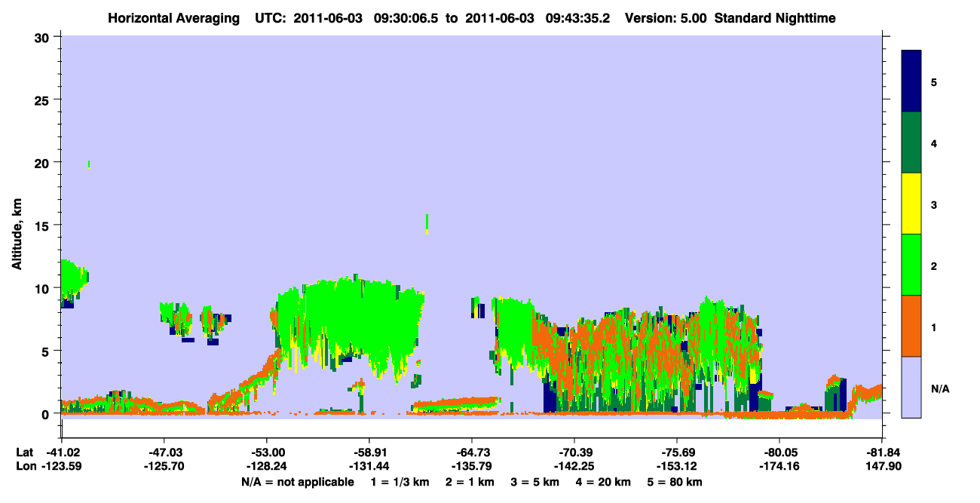This screenshot has width=980, height=503.
Task: Click the 30 km altitude tick label
Action: [44, 36]
